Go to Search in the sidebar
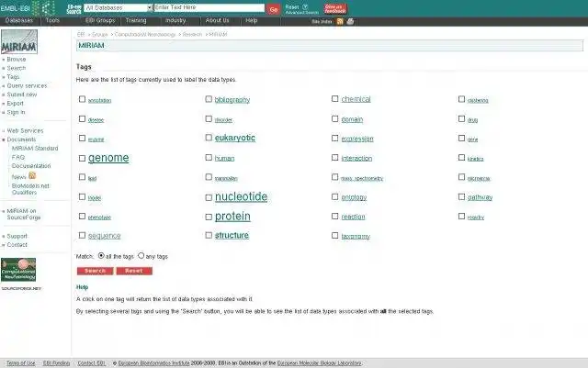This screenshot has height=368, width=588. tap(17, 68)
